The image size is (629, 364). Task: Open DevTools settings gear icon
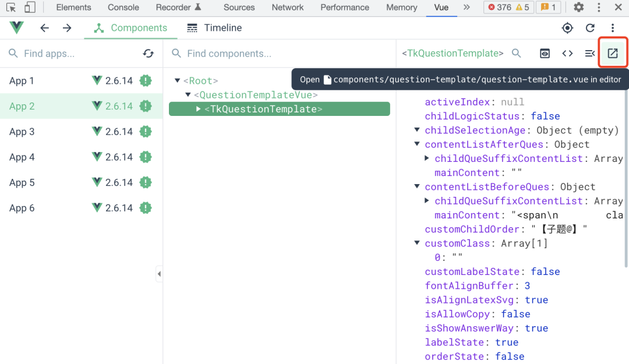coord(578,8)
